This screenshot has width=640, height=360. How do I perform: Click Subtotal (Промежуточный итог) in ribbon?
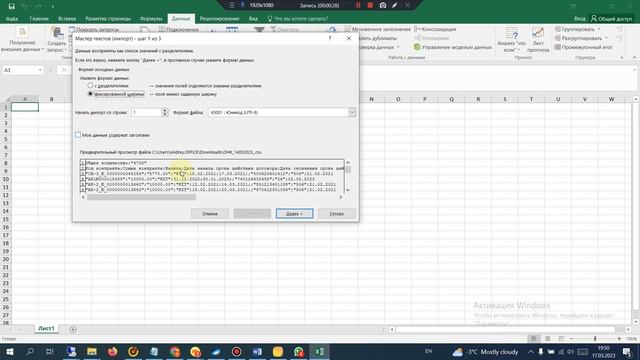tap(584, 47)
